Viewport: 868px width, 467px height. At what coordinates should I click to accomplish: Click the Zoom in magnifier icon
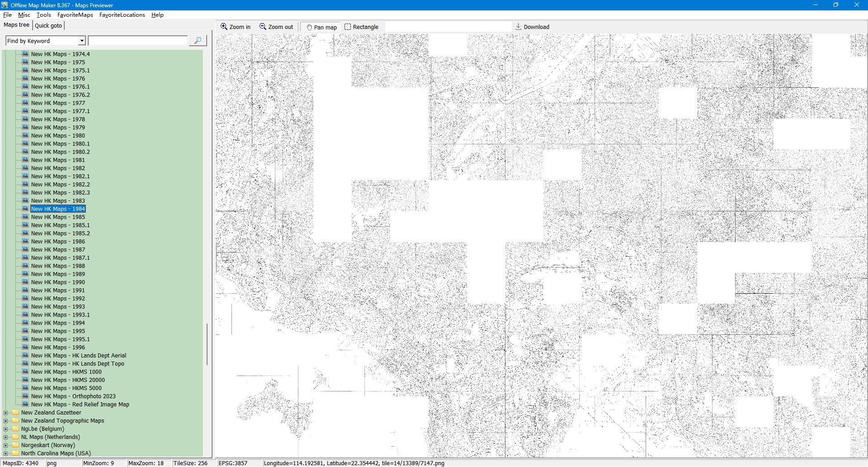coord(224,27)
